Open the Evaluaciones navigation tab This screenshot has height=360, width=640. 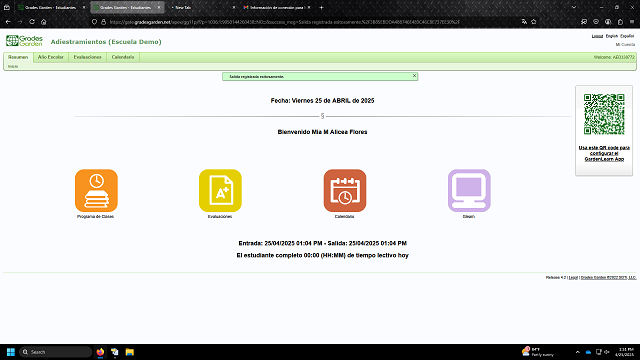[87, 57]
